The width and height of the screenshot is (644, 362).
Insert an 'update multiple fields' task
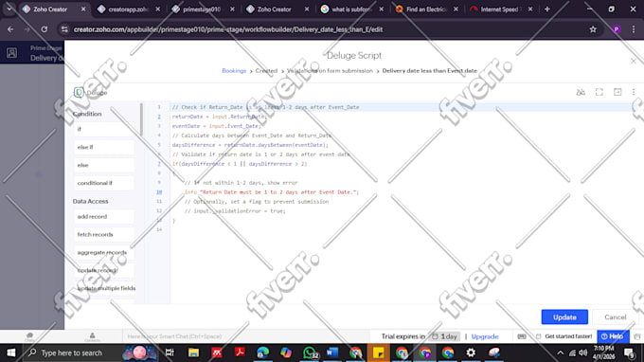(104, 288)
